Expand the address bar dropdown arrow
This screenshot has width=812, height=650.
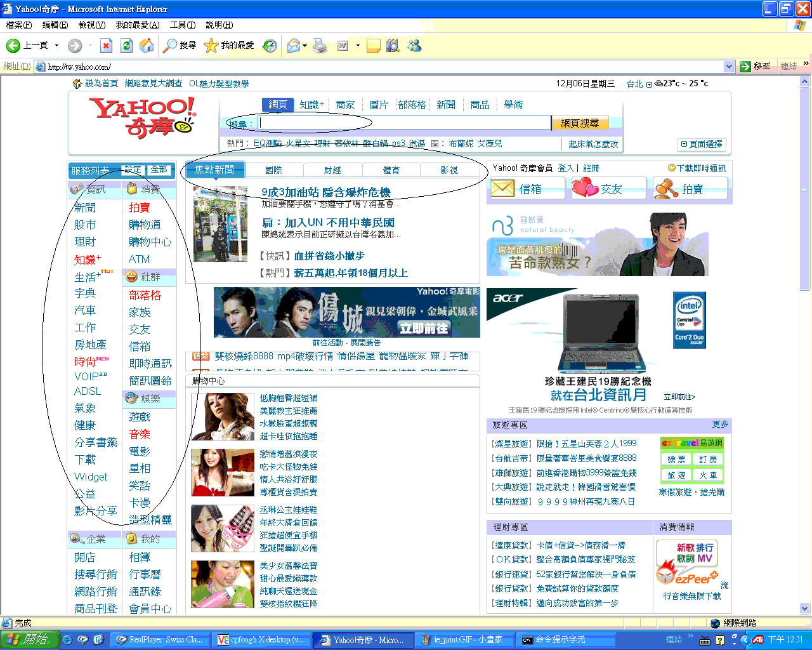pyautogui.click(x=729, y=67)
